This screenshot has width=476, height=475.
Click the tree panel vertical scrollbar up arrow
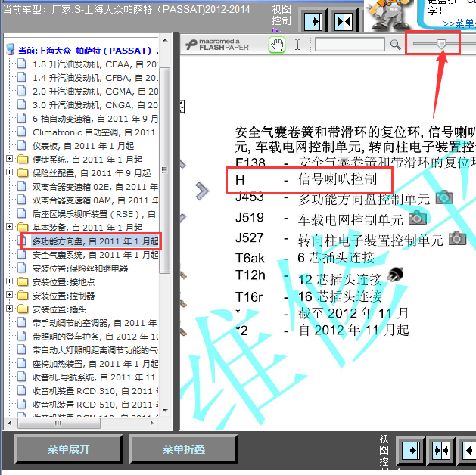pos(165,40)
